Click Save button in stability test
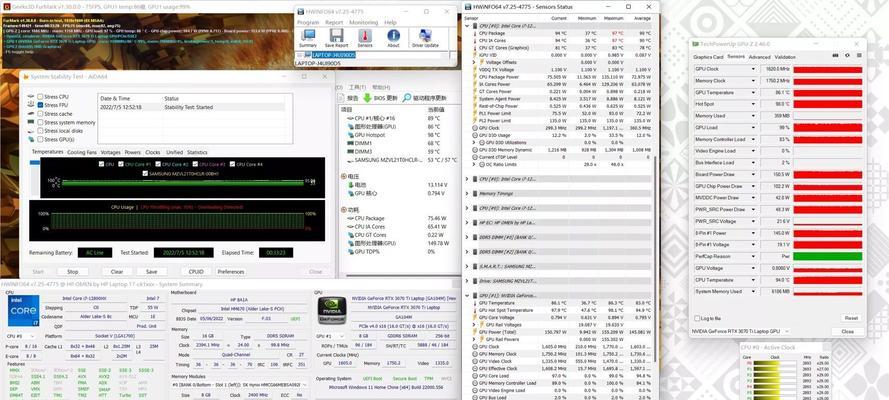889x400 pixels. click(151, 271)
